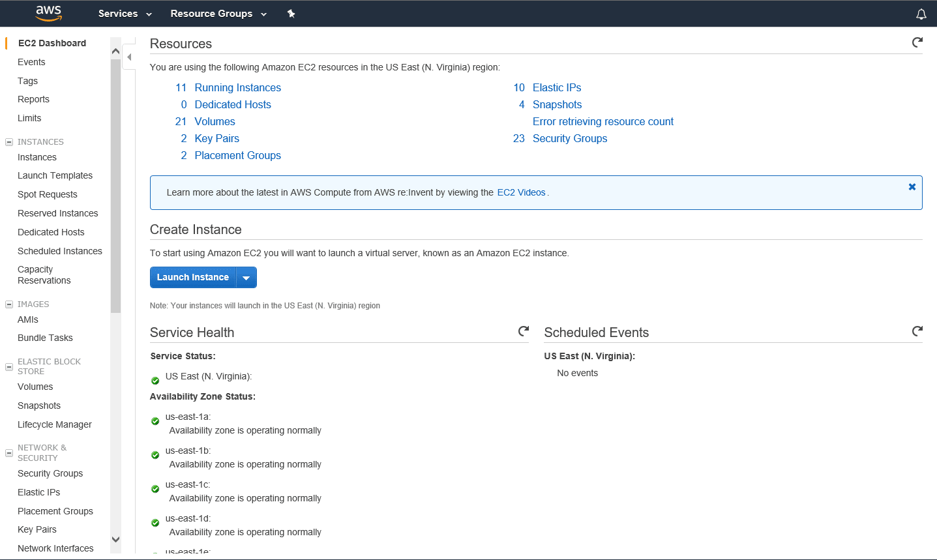
Task: Click the scroll-down chevron at sidebar bottom
Action: click(x=115, y=540)
